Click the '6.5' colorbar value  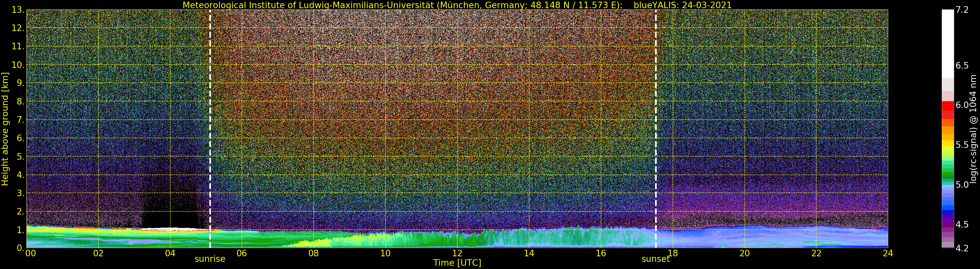click(962, 65)
